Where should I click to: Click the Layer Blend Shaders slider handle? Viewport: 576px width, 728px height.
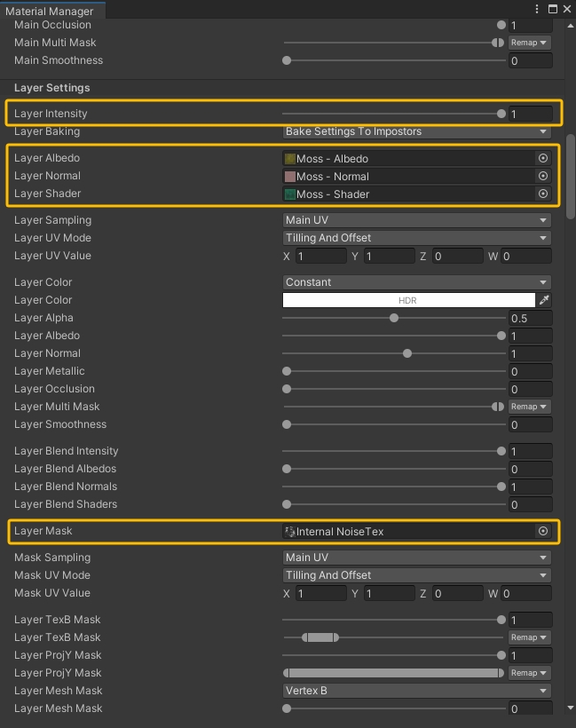pos(287,504)
